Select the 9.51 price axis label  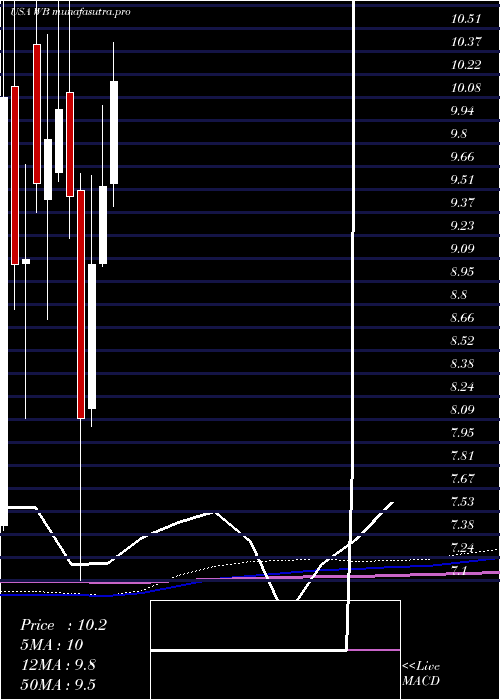(x=463, y=179)
